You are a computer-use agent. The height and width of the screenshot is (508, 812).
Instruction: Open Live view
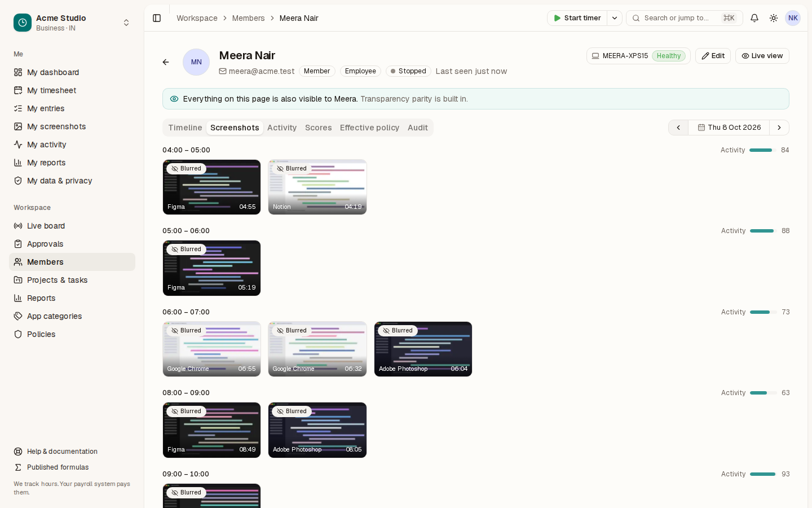click(762, 56)
